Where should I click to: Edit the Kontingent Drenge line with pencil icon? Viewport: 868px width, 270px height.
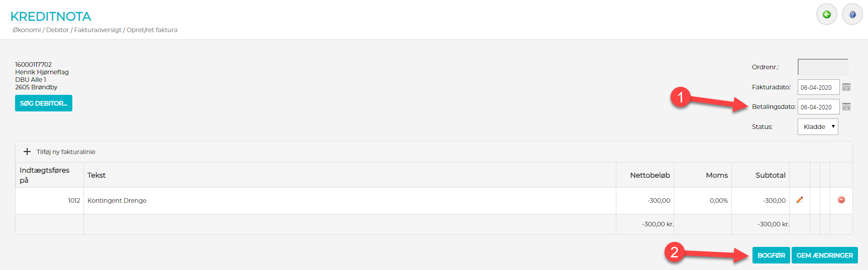tap(800, 200)
